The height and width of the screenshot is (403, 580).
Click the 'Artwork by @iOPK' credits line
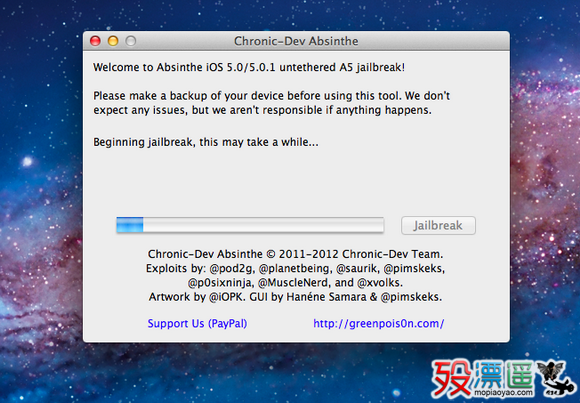(x=296, y=297)
